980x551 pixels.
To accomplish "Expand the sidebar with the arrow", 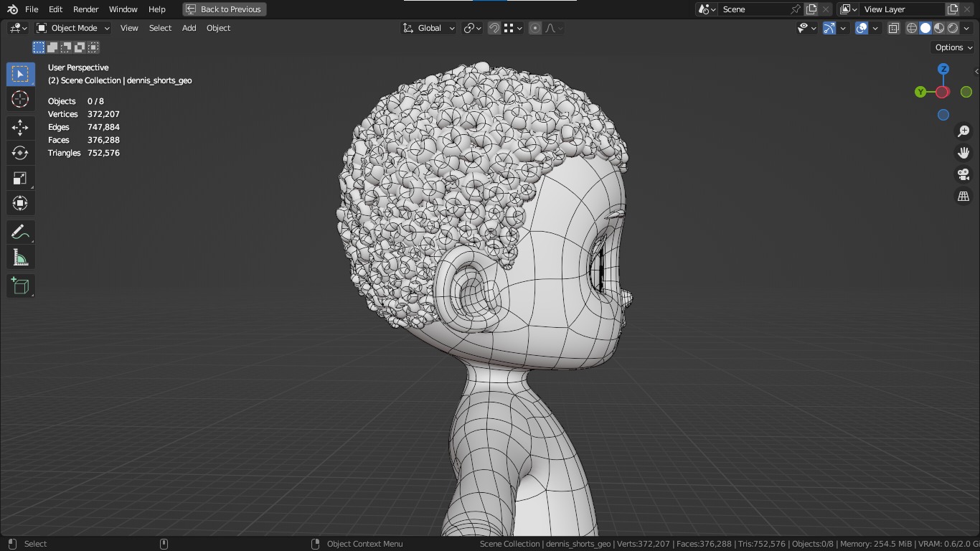I will (976, 71).
